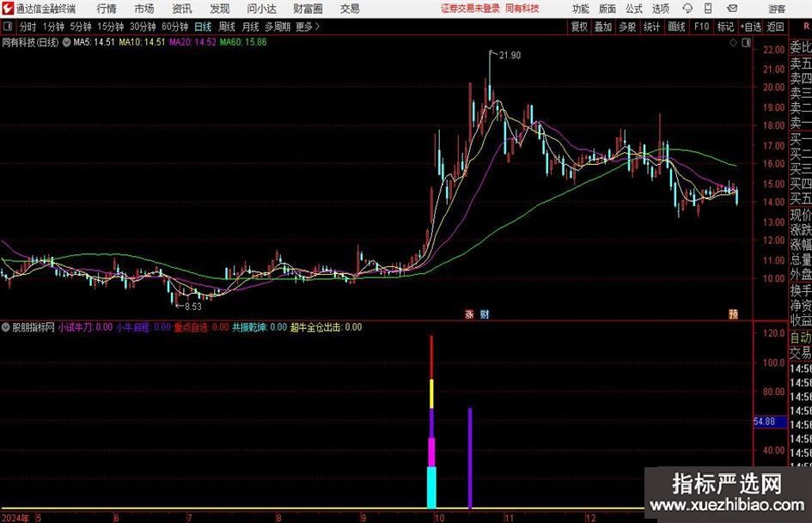Open the 功能 menu
Screen dimensions: 812x523
tap(581, 9)
